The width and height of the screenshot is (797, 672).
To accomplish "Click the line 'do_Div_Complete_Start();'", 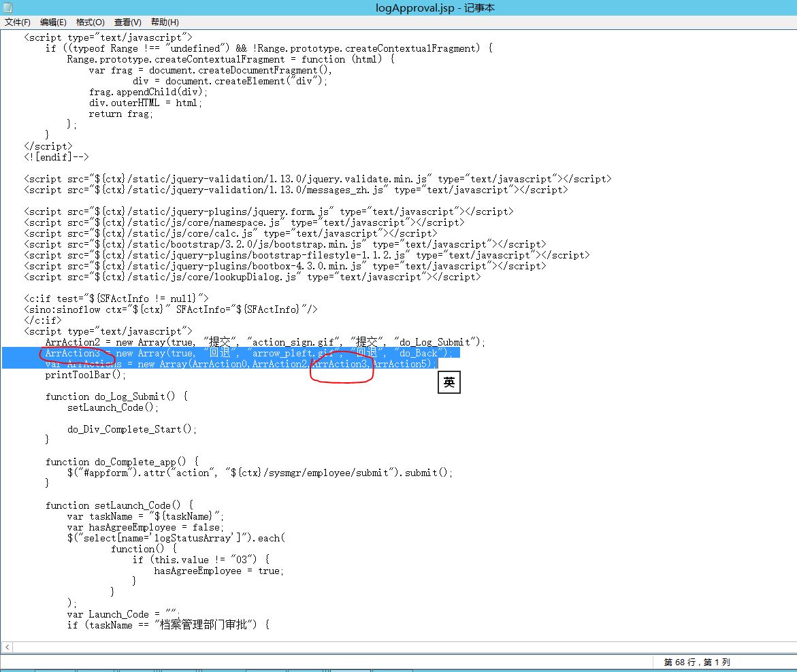I will pos(131,429).
